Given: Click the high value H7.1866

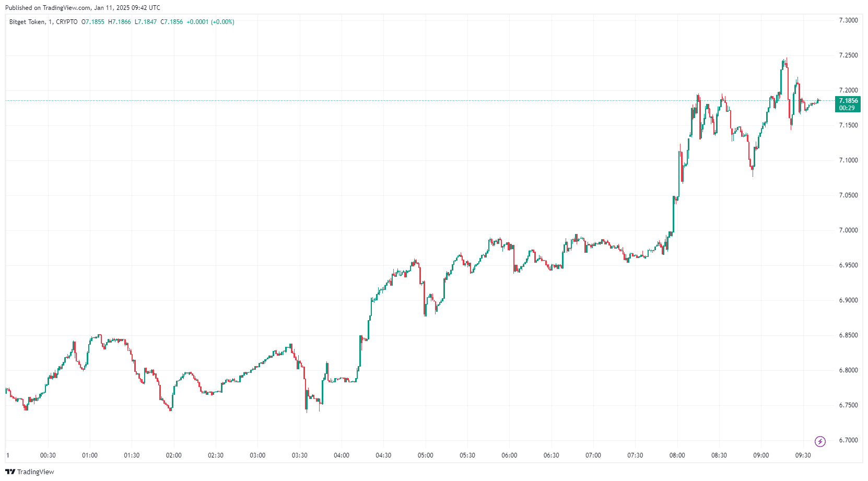Looking at the screenshot, I should pos(120,22).
